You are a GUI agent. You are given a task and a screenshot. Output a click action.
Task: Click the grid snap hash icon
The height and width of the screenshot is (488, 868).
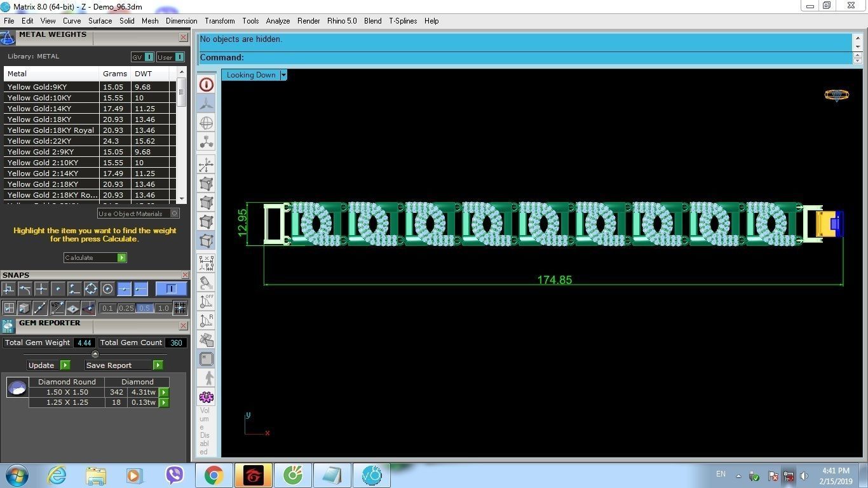180,308
